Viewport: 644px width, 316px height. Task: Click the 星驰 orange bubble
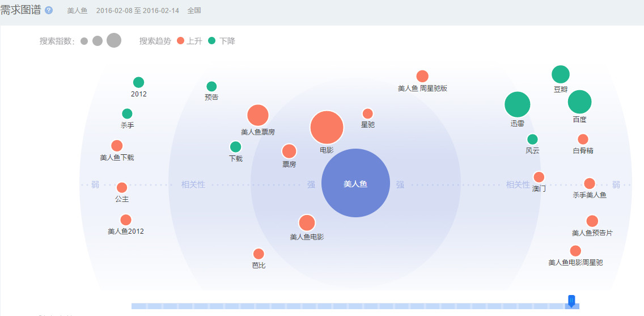[367, 113]
